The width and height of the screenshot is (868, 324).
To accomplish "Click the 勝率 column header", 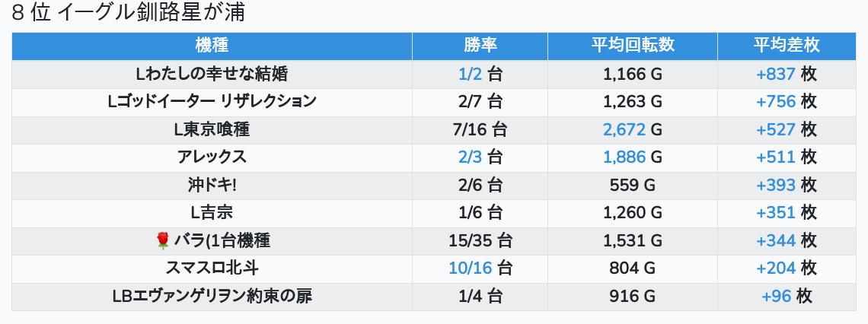I will coord(480,45).
